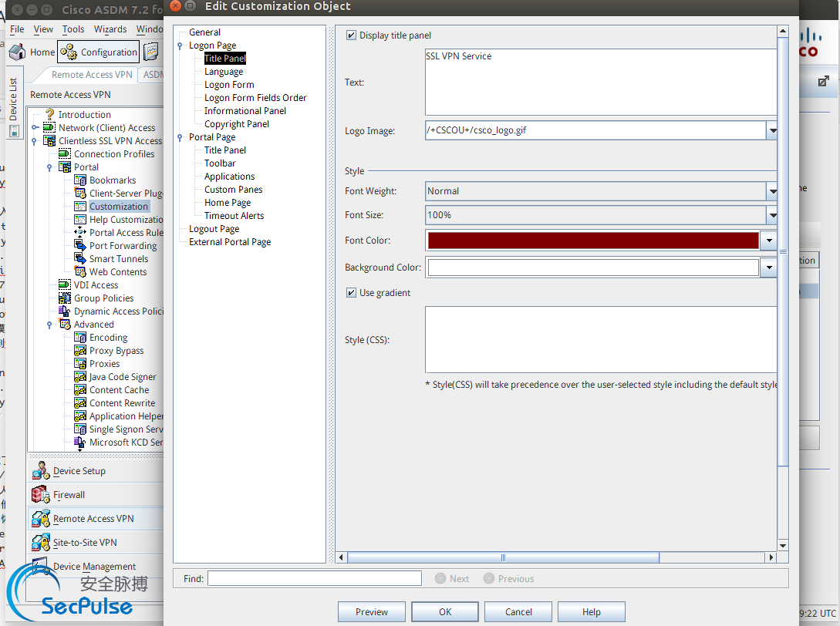Click the Smart Tunnels icon
Screen dimensions: 840x626
79,258
